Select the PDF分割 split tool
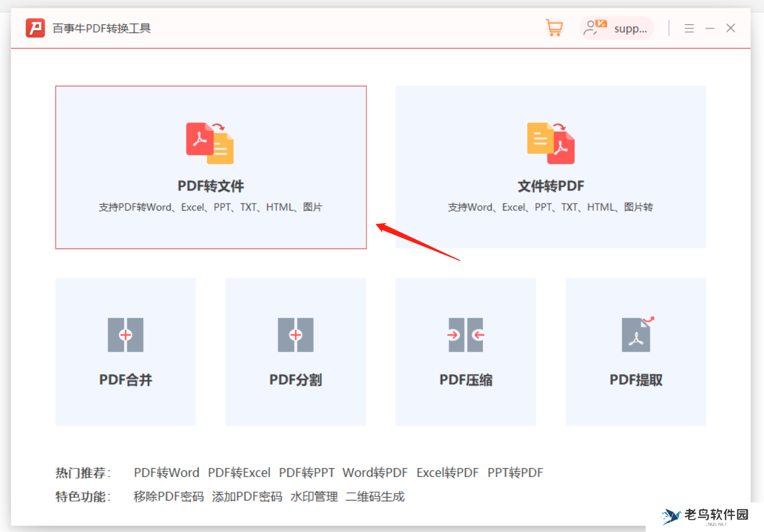 coord(295,352)
